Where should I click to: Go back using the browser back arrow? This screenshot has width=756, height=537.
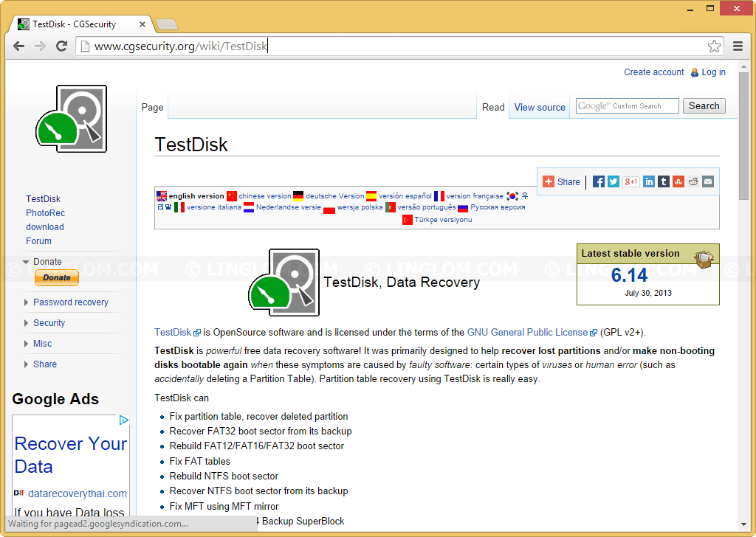(18, 46)
